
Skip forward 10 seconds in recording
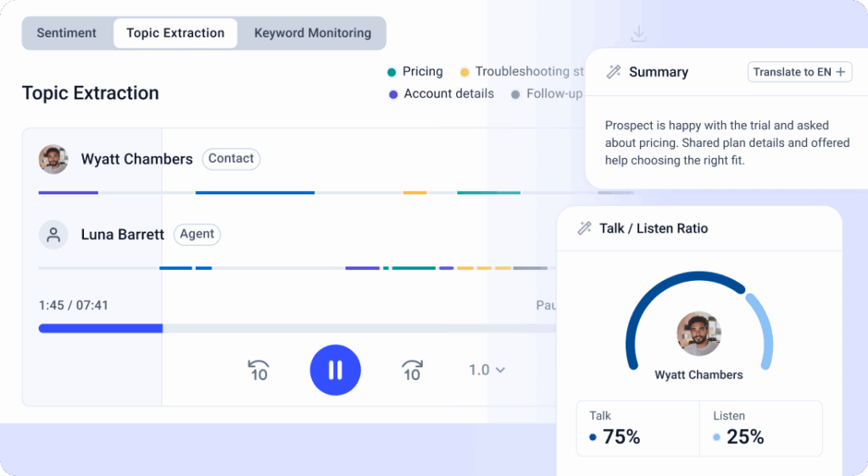click(412, 370)
